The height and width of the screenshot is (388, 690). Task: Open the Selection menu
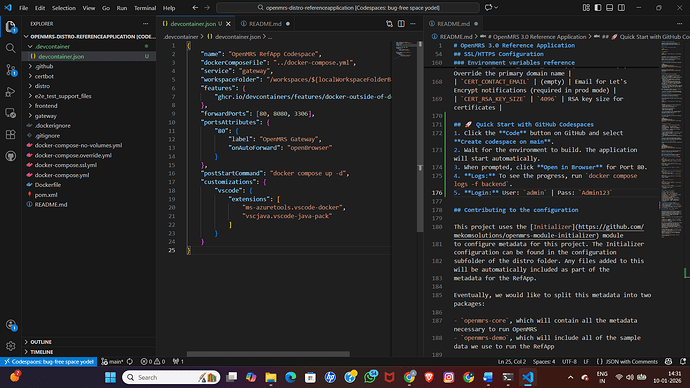64,8
